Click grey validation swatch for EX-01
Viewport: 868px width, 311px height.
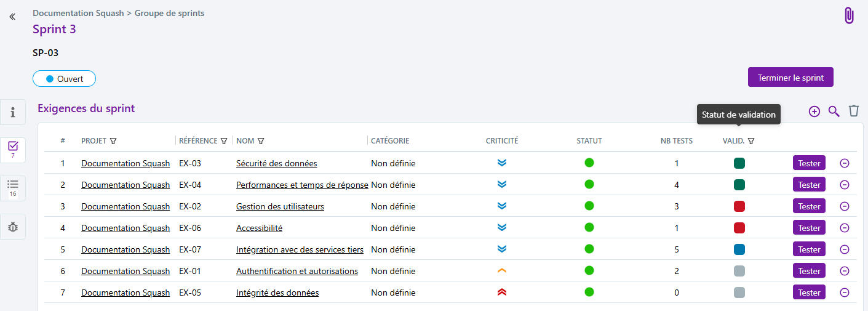(x=739, y=271)
